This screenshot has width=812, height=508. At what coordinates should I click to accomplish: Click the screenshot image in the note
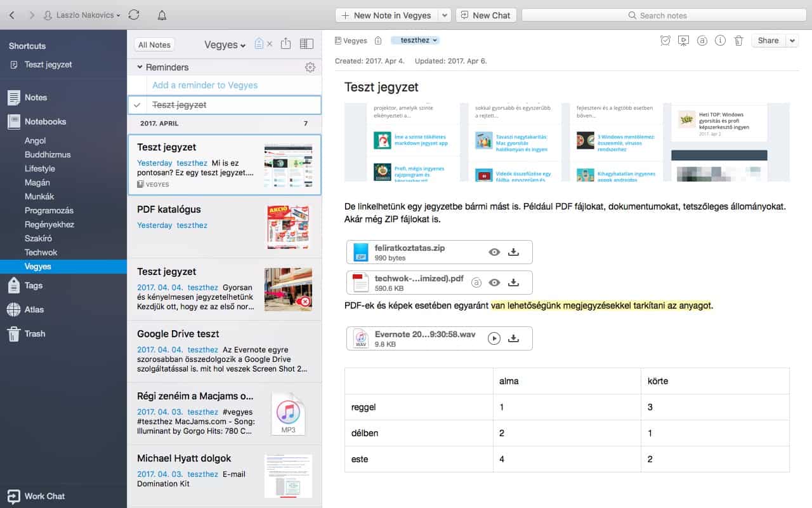567,142
